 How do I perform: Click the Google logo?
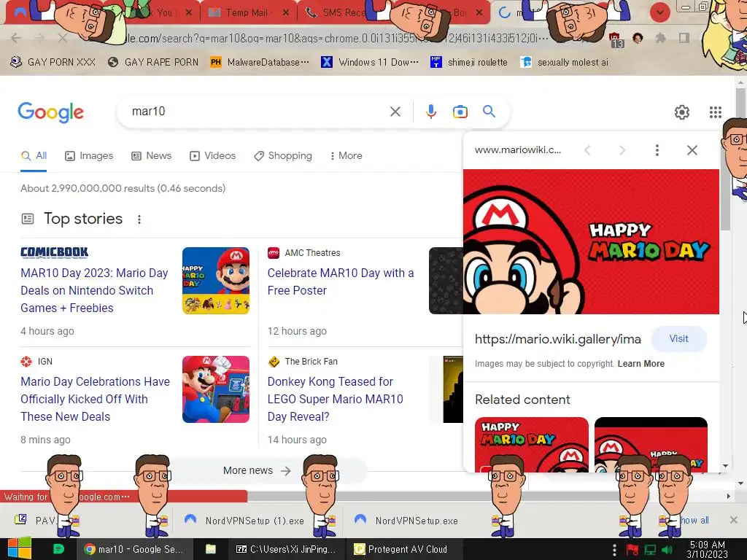pos(50,112)
